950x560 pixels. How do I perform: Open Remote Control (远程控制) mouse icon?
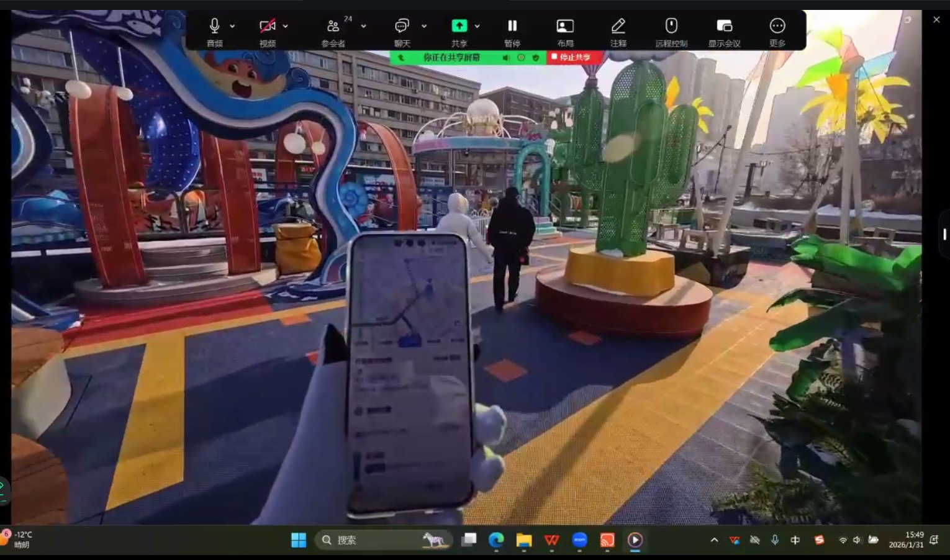tap(671, 26)
